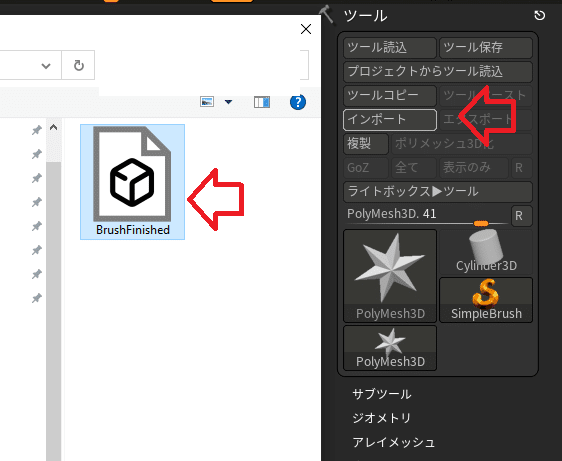The height and width of the screenshot is (461, 562).
Task: Select the Cylinder3D tool thumbnail
Action: point(486,252)
